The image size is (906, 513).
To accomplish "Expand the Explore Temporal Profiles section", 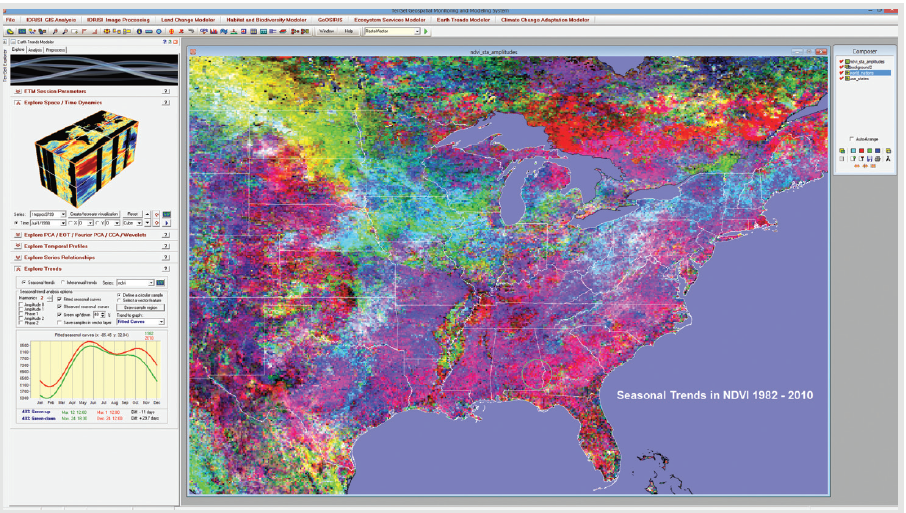I will coord(18,246).
